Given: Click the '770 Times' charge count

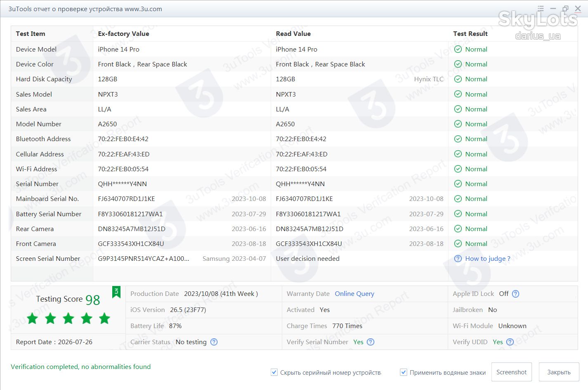Looking at the screenshot, I should click(347, 326).
